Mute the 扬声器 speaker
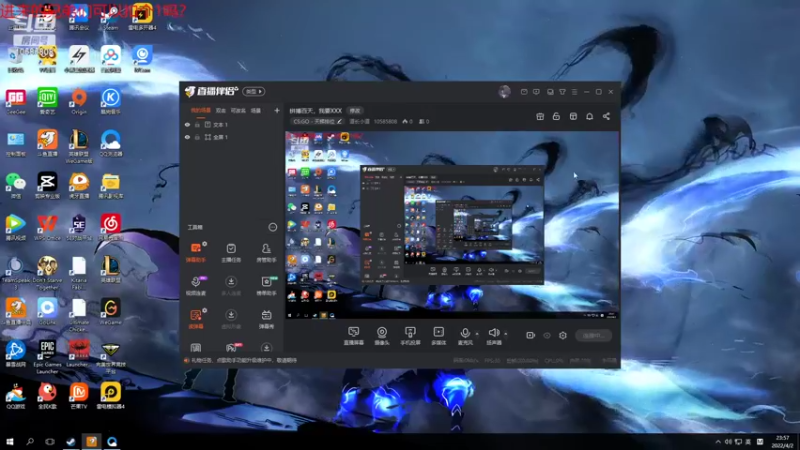This screenshot has height=450, width=800. click(493, 336)
